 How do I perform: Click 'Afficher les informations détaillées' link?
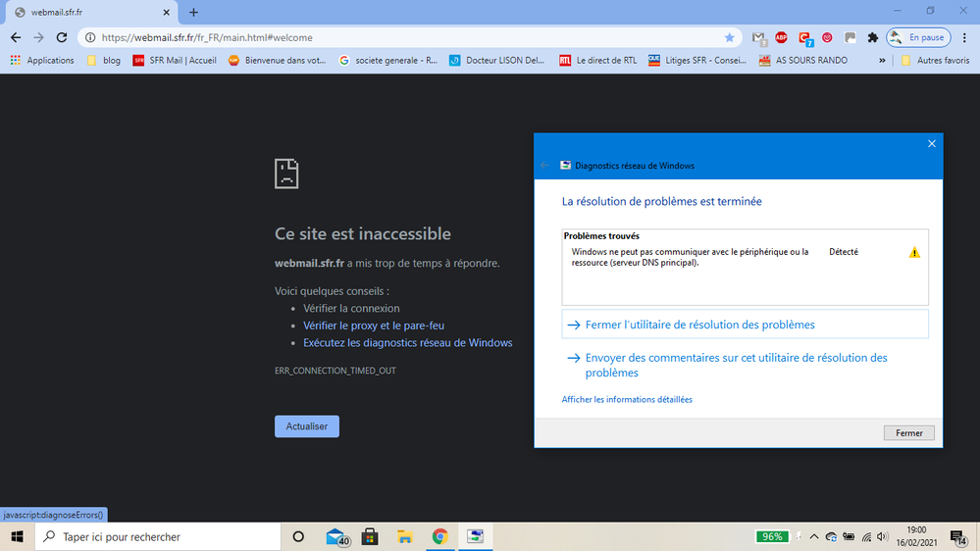coord(627,400)
